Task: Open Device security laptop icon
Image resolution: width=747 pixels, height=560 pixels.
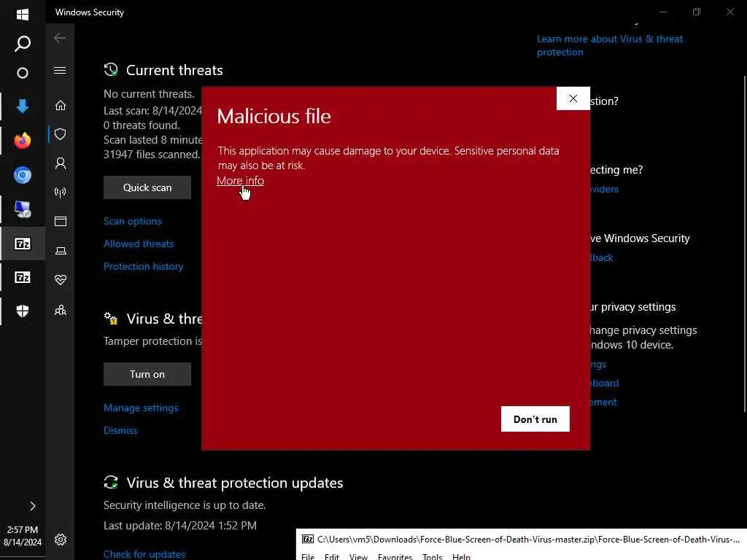Action: tap(61, 251)
